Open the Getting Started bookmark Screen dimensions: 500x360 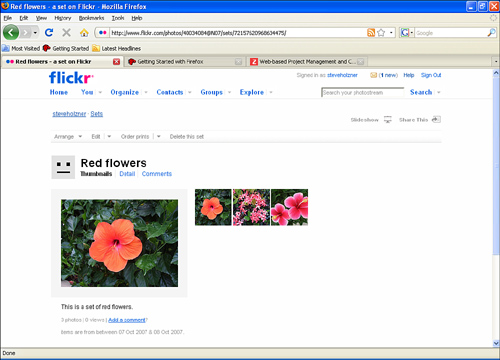[x=66, y=49]
